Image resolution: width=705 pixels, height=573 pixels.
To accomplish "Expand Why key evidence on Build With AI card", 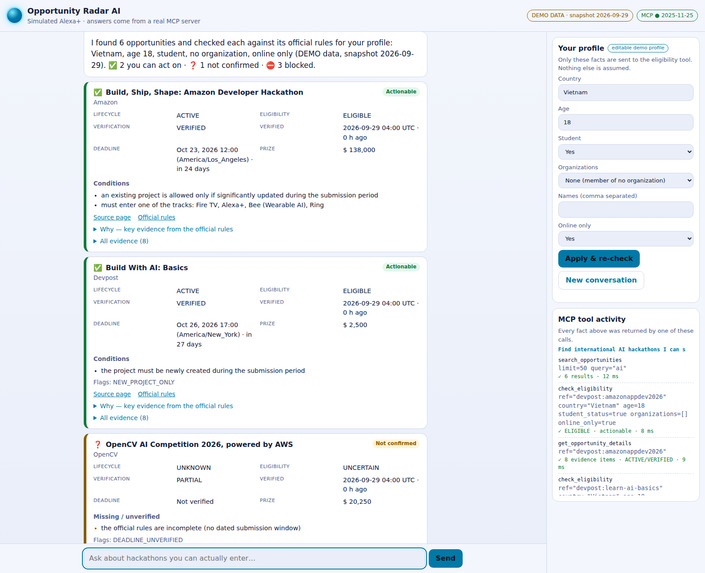I will pos(163,406).
